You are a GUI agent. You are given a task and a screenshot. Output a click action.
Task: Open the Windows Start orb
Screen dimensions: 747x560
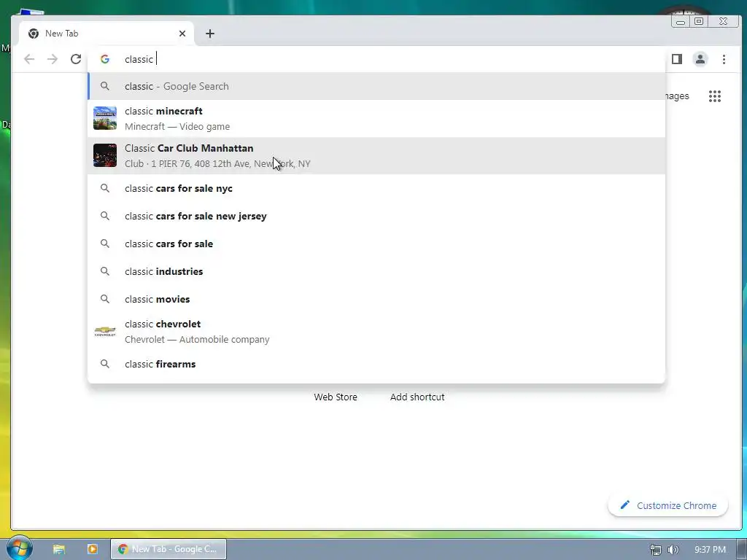(x=19, y=548)
